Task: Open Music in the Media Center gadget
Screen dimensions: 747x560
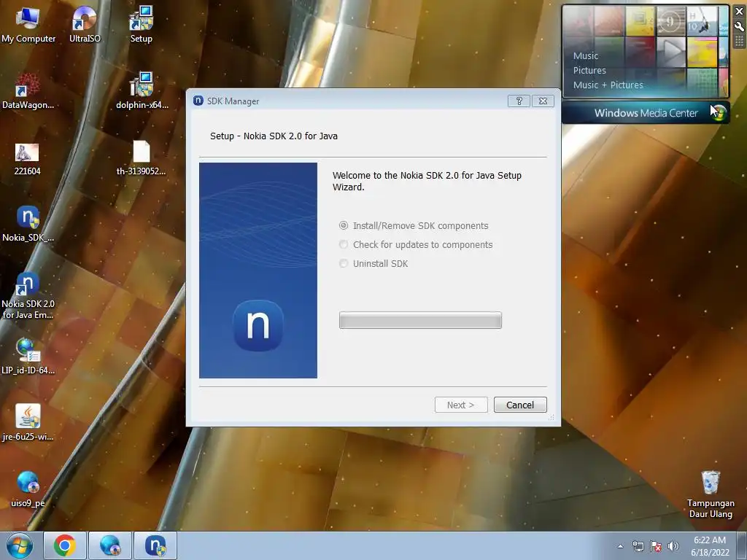Action: (586, 55)
